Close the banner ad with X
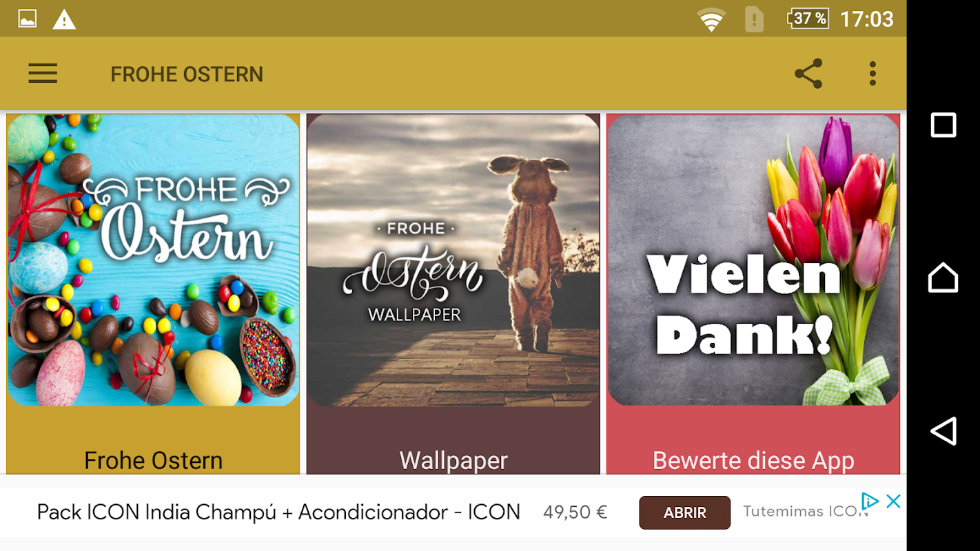The image size is (980, 551). [x=893, y=501]
